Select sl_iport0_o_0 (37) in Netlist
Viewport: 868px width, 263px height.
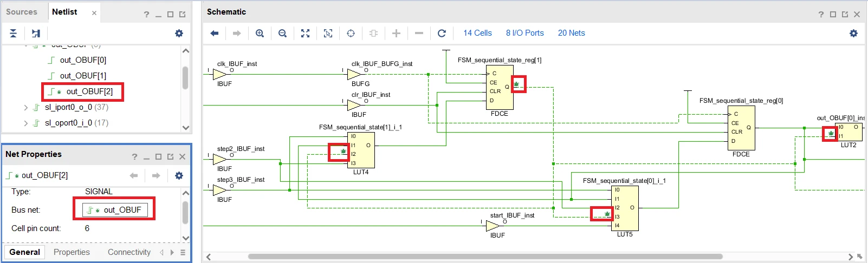pyautogui.click(x=76, y=107)
